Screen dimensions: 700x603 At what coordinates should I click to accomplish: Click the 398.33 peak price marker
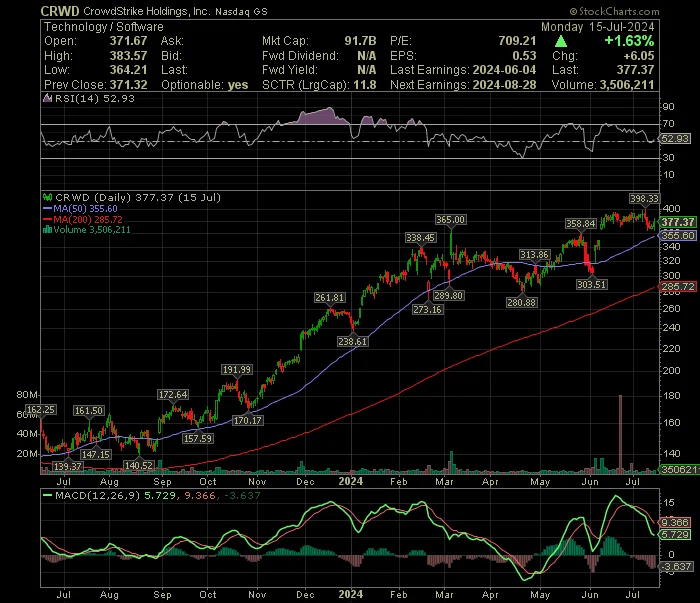click(644, 199)
